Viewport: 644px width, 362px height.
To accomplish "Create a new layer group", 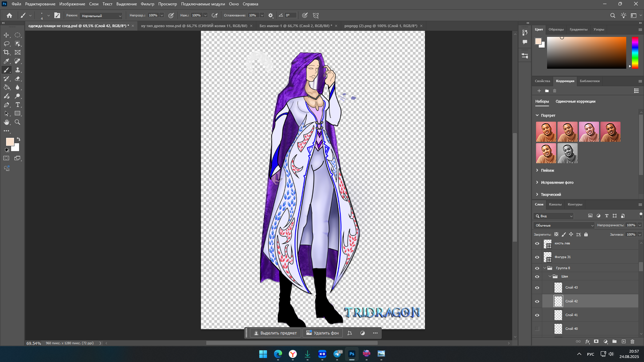I will [614, 341].
